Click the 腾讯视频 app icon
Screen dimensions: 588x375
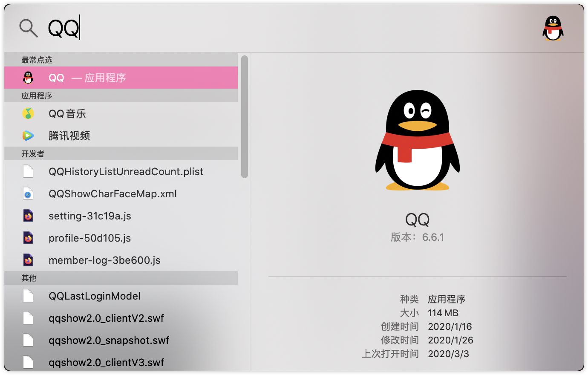[x=28, y=136]
